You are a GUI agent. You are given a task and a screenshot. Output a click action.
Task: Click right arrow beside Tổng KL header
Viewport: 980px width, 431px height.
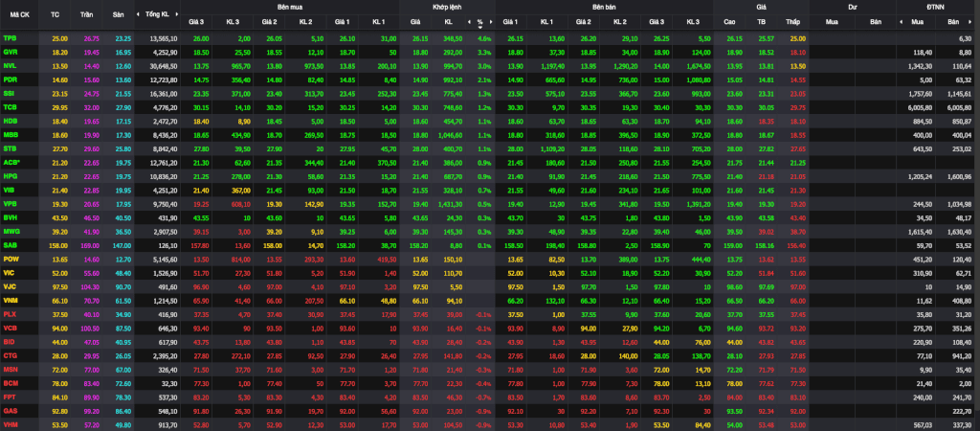coord(177,13)
